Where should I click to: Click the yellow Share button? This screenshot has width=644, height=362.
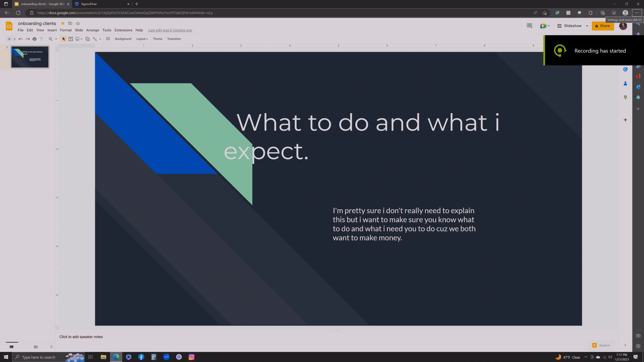pyautogui.click(x=603, y=26)
